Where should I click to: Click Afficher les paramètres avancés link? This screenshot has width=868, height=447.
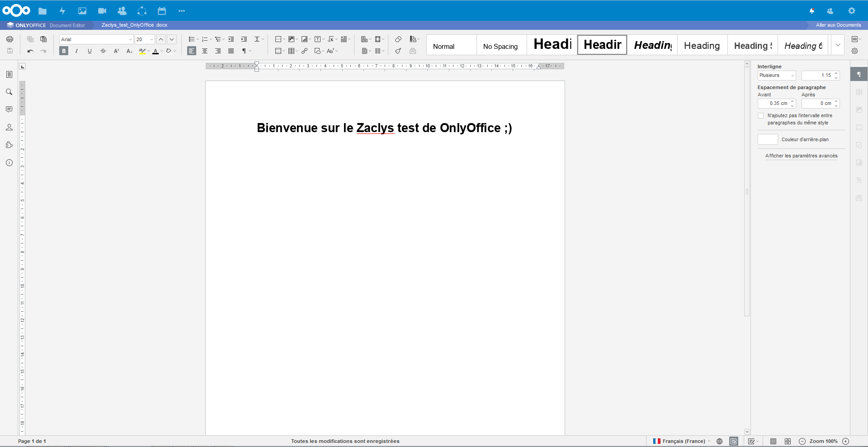[x=801, y=156]
